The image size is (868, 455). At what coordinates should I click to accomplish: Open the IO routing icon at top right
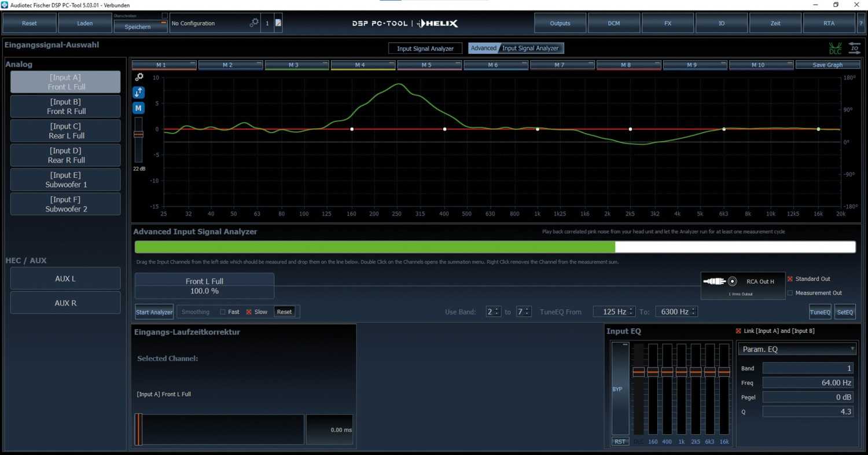[x=855, y=49]
